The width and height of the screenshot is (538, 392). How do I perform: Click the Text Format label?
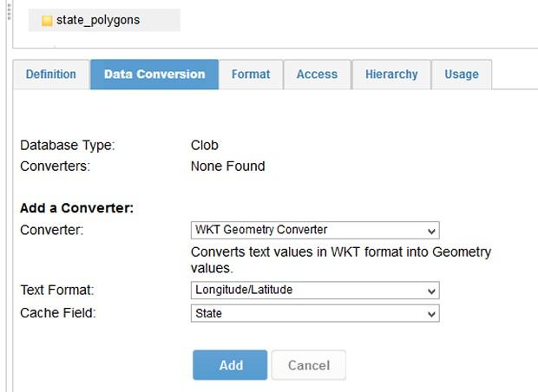57,291
